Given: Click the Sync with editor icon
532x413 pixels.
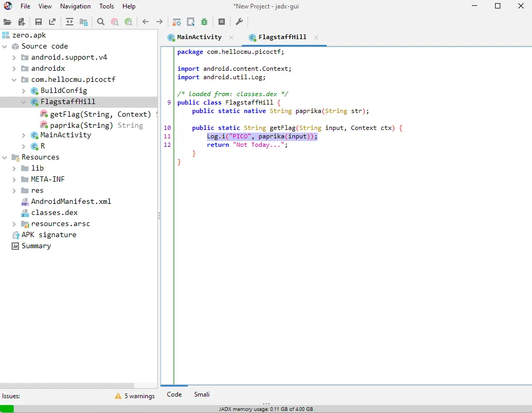Looking at the screenshot, I should coord(70,22).
